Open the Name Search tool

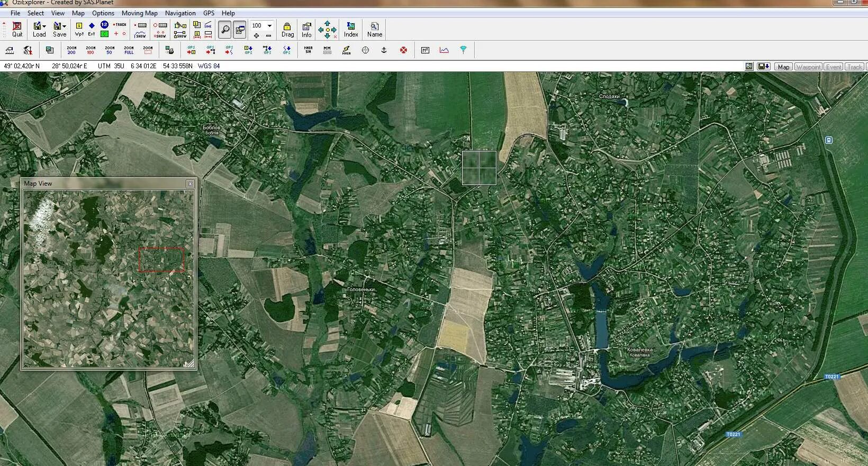pyautogui.click(x=375, y=30)
